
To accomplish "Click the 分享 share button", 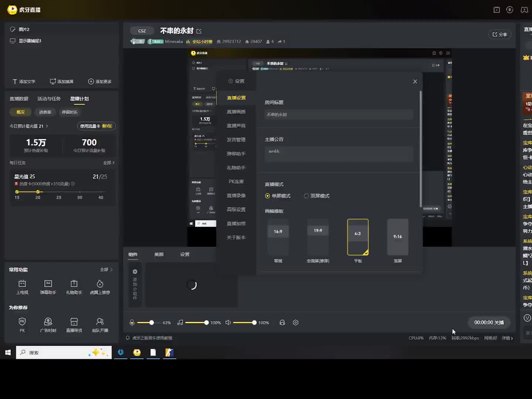I will 499,34.
